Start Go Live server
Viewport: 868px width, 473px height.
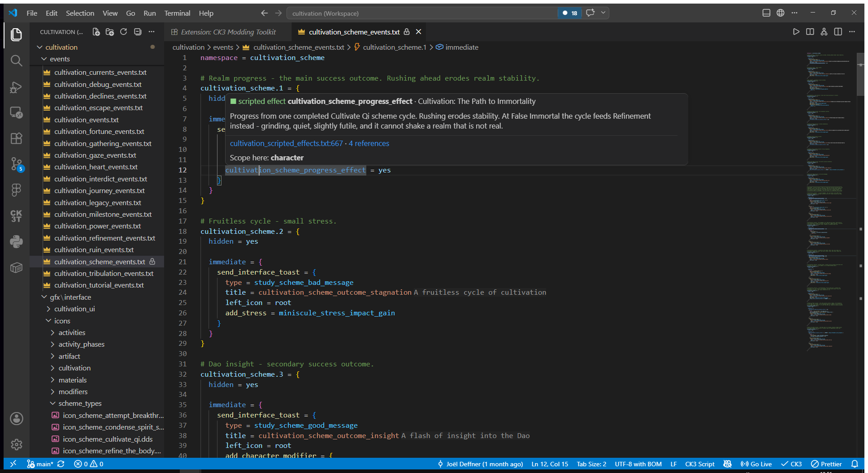[x=756, y=464]
